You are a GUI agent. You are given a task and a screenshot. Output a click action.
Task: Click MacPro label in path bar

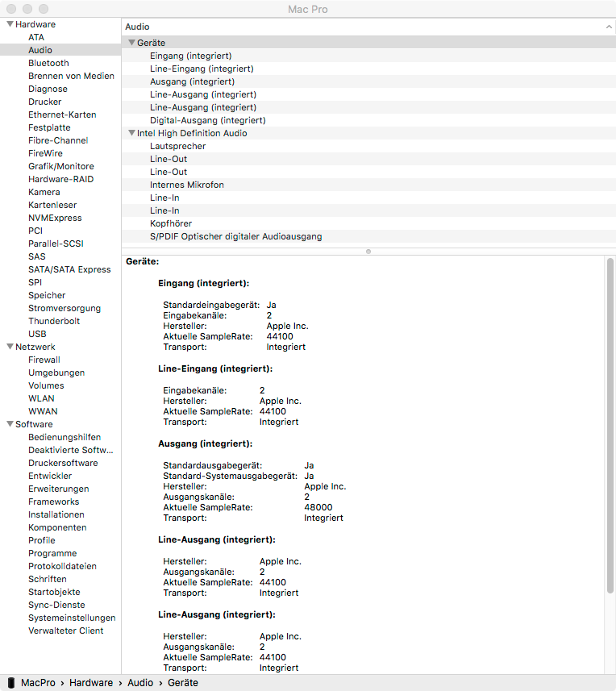(38, 682)
